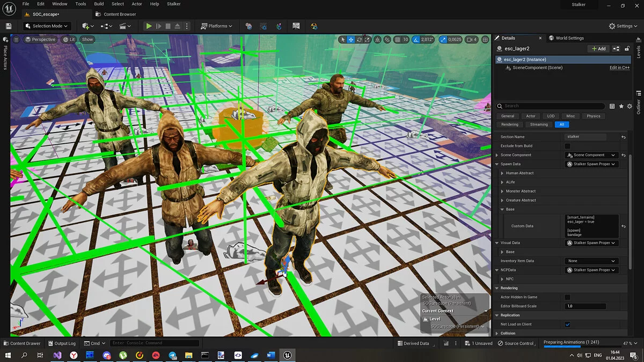
Task: Open the Build menu
Action: click(x=99, y=4)
